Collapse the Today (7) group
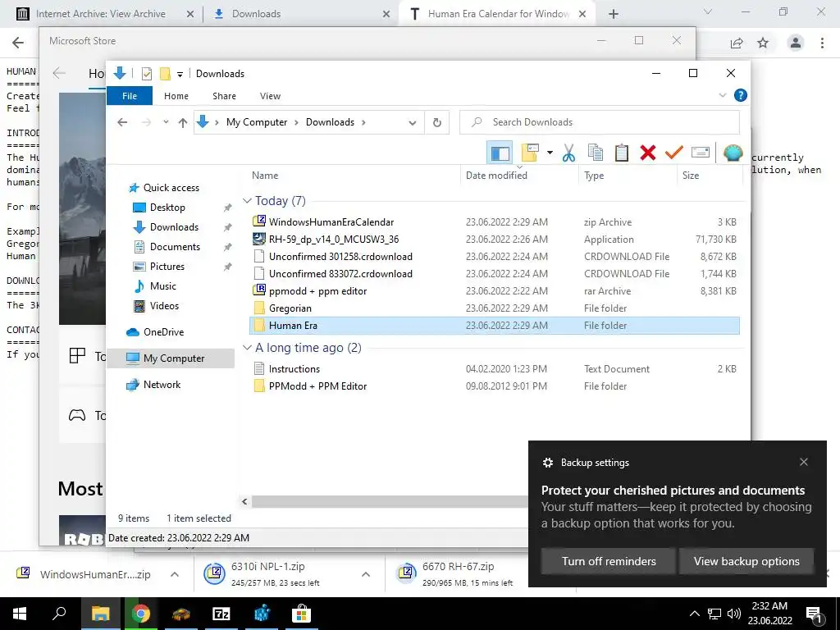The width and height of the screenshot is (840, 630). click(x=247, y=201)
